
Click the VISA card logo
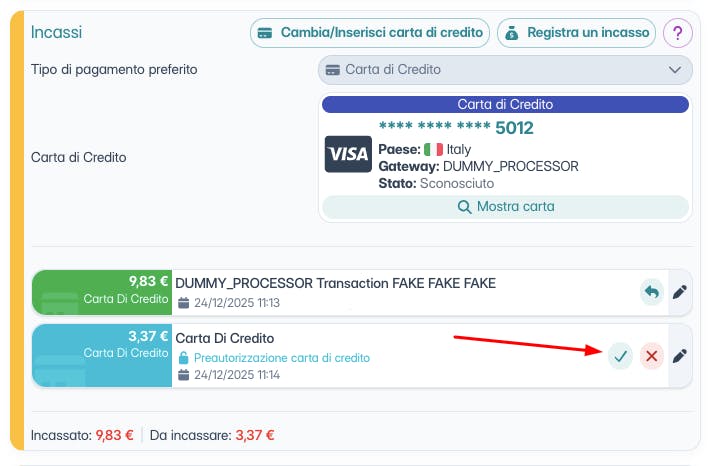coord(348,155)
